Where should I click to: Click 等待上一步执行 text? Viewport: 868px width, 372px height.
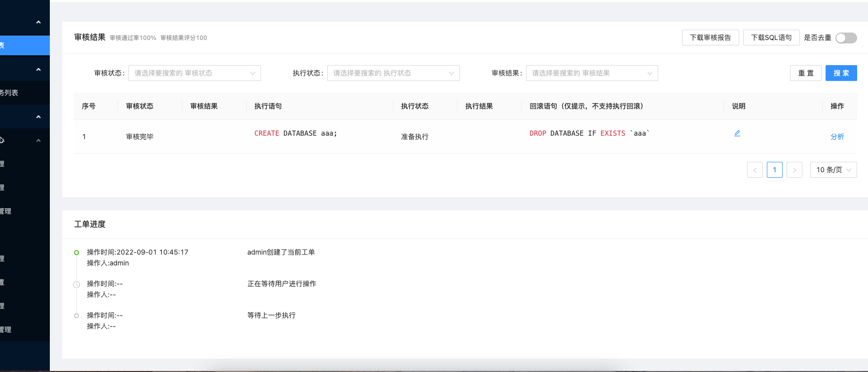271,315
